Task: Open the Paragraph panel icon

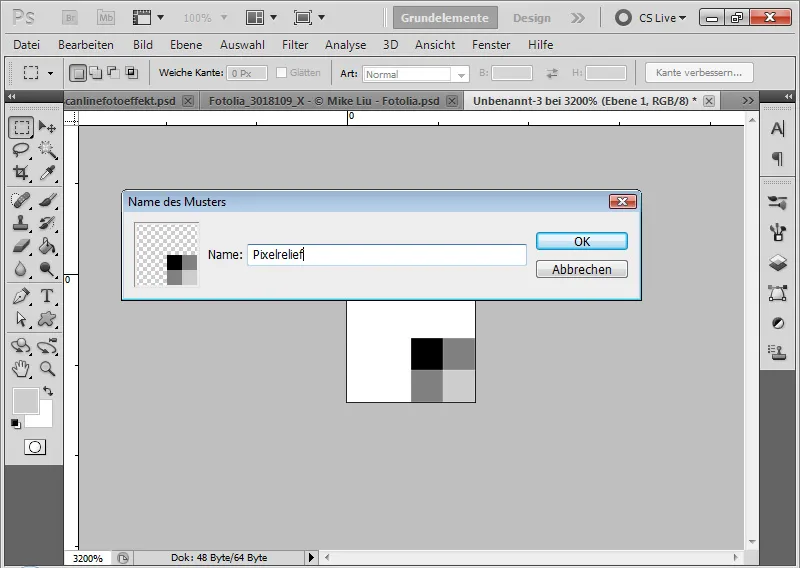Action: [x=778, y=159]
